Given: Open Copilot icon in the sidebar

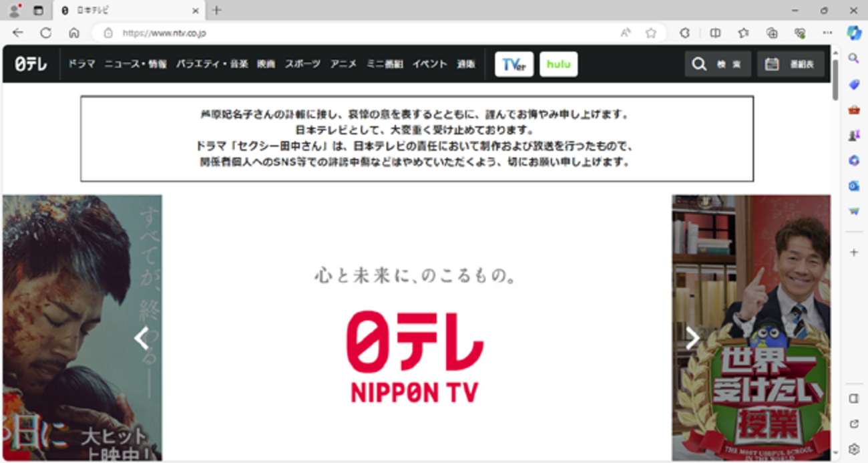Looking at the screenshot, I should (x=853, y=33).
